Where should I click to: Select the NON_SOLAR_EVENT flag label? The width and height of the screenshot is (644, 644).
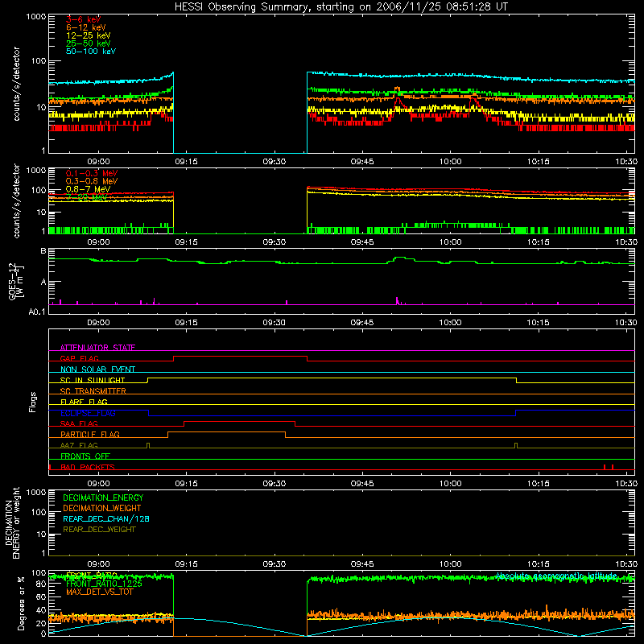[97, 369]
